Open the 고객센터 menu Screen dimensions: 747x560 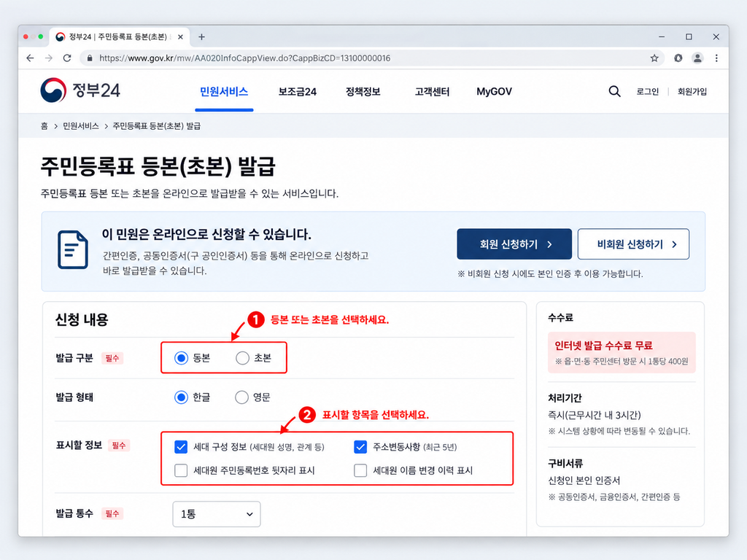pyautogui.click(x=432, y=91)
